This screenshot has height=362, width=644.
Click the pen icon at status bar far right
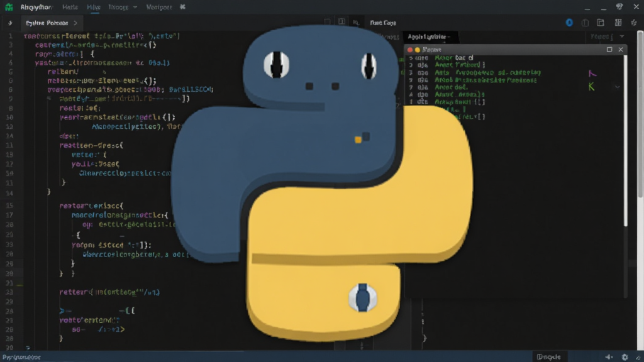click(x=639, y=358)
